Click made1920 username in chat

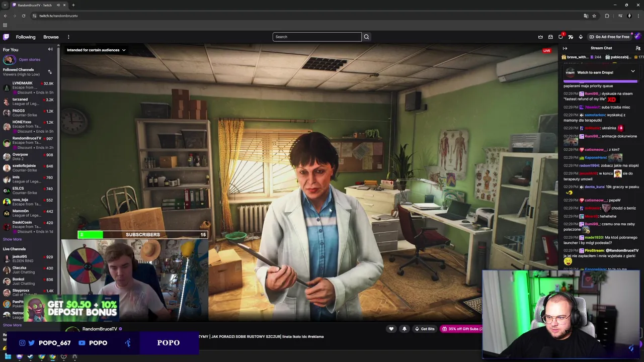[594, 237]
